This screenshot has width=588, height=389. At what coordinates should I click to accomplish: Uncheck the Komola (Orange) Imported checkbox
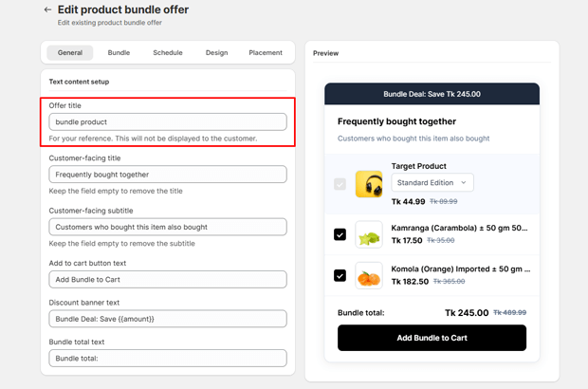click(x=340, y=276)
